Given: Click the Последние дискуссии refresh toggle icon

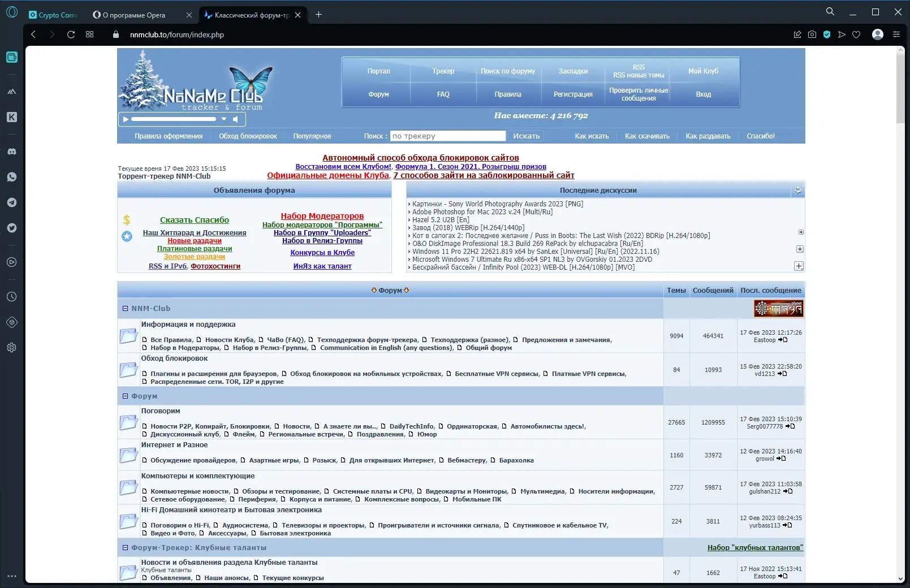Looking at the screenshot, I should (797, 191).
